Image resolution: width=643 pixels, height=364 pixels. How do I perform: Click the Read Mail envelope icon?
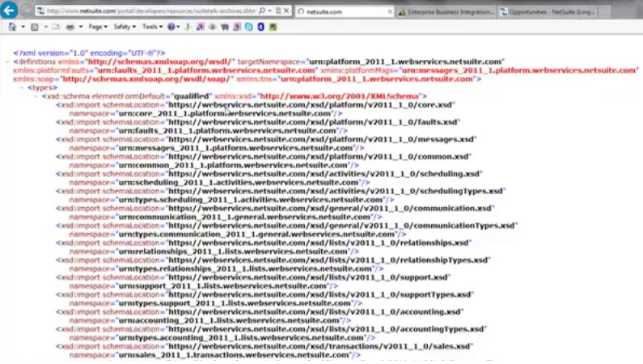(56, 27)
